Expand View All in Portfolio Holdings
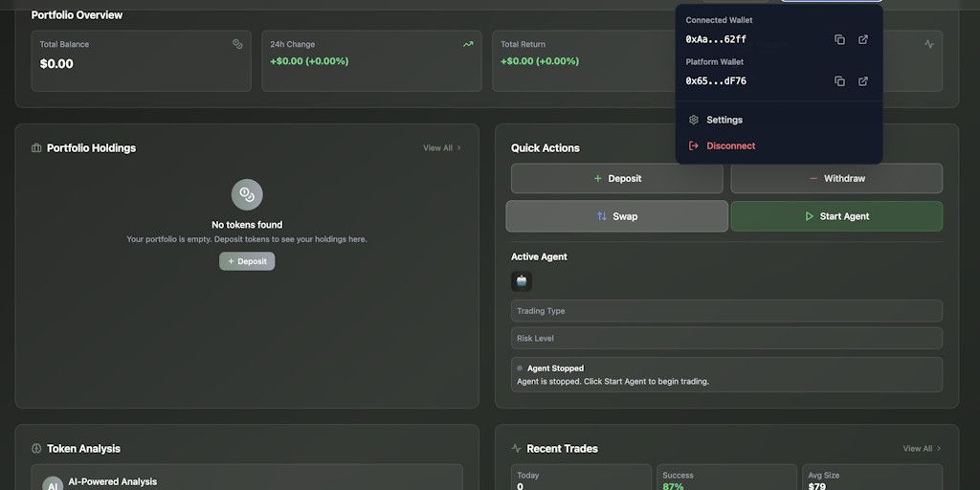Screen dimensions: 980x490 click(x=442, y=148)
